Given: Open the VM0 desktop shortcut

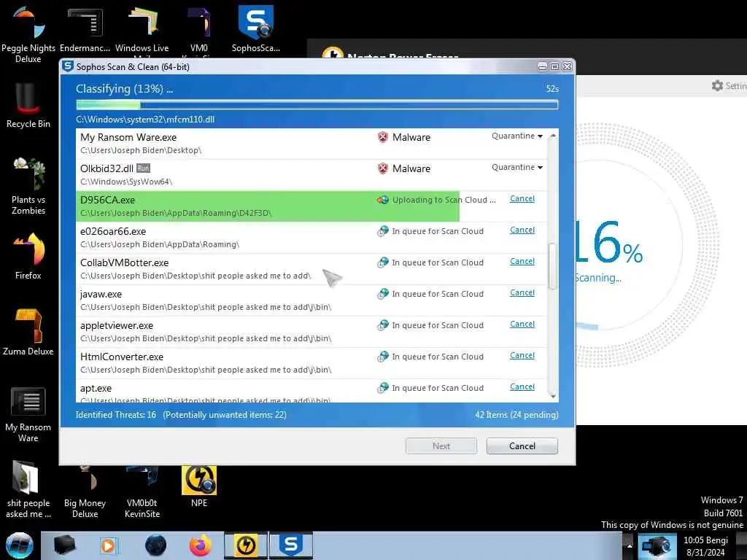Looking at the screenshot, I should pyautogui.click(x=199, y=29).
